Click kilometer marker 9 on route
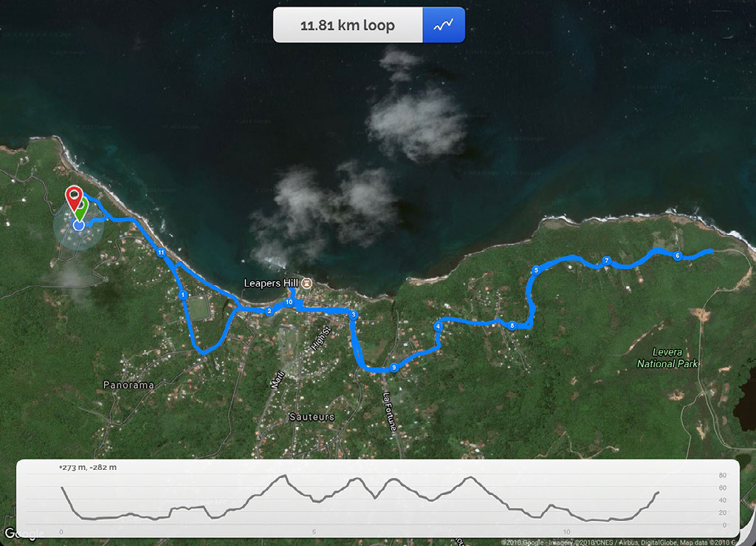 394,367
